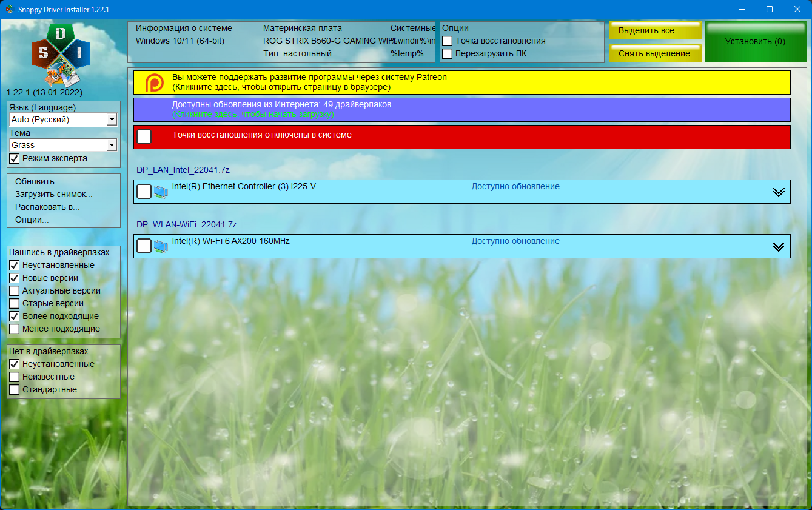Expand details for Intel Ethernet Controller driver

click(779, 192)
